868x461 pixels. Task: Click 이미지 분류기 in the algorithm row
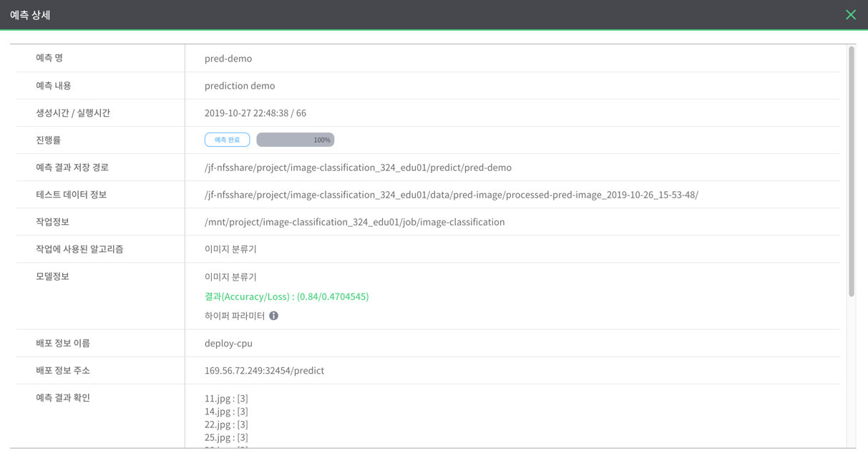tap(230, 249)
